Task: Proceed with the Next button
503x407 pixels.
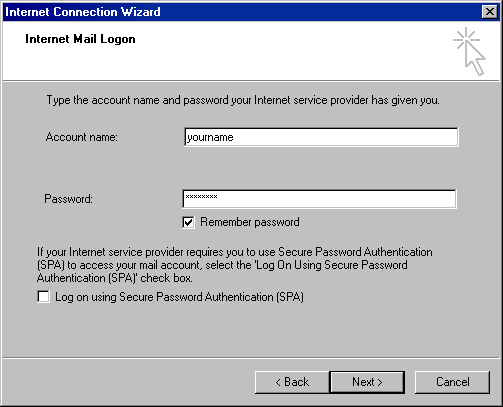Action: (367, 382)
